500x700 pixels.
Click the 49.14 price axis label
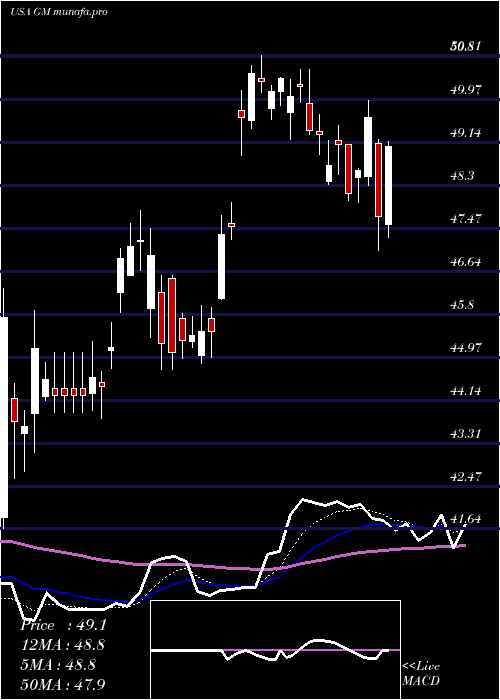466,133
